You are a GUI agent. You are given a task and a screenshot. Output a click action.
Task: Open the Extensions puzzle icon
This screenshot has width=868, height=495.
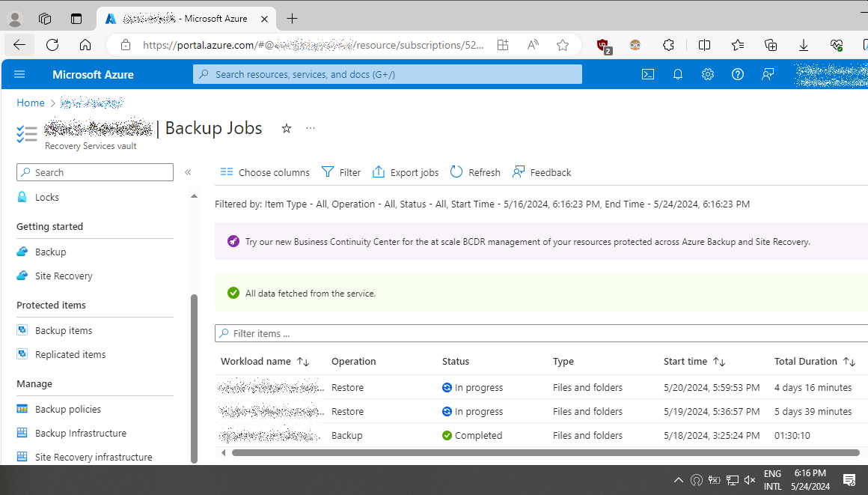(x=668, y=45)
